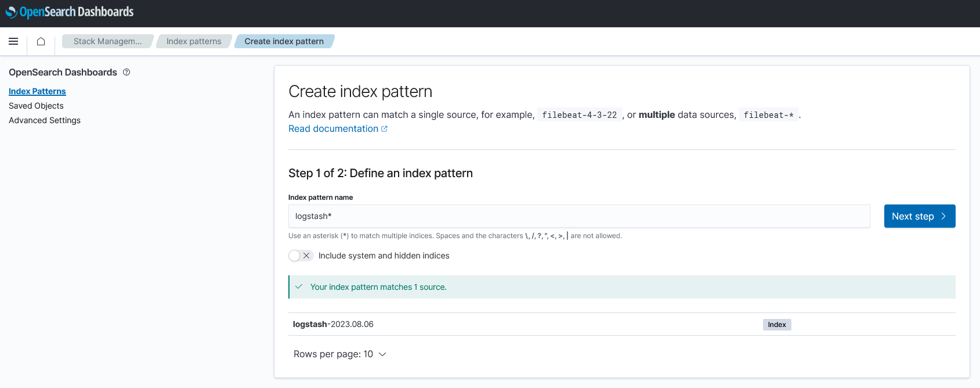Click the Index badge in the results row
This screenshot has width=980, height=388.
point(777,325)
